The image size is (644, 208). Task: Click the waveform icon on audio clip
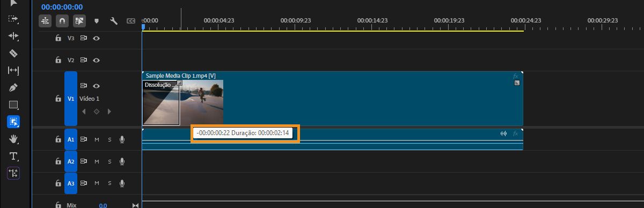[503, 133]
